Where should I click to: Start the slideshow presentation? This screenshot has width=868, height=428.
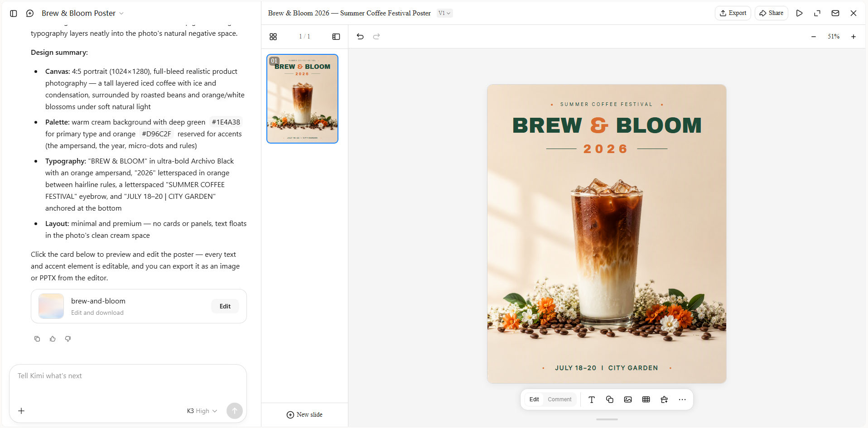point(800,13)
